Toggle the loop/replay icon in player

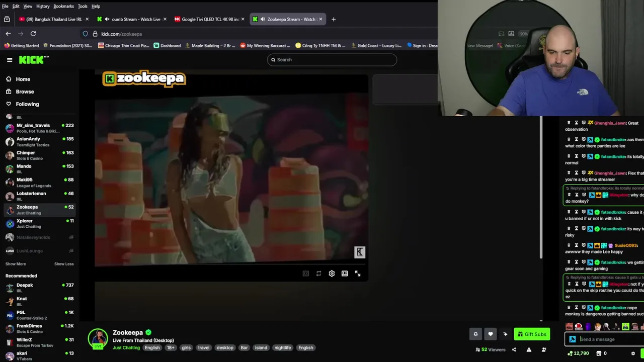click(318, 274)
